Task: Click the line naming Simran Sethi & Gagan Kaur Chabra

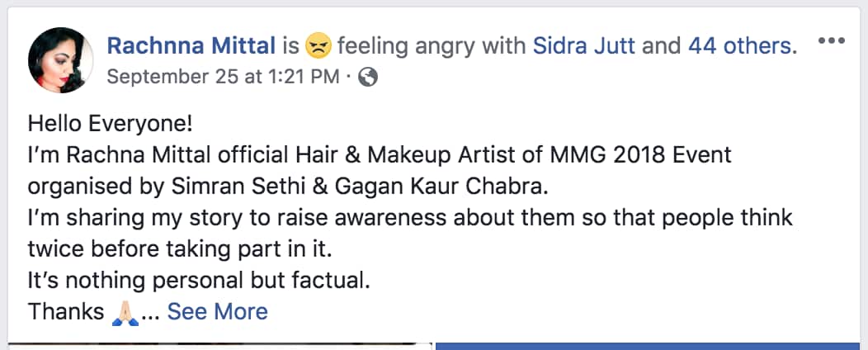Action: click(x=287, y=187)
